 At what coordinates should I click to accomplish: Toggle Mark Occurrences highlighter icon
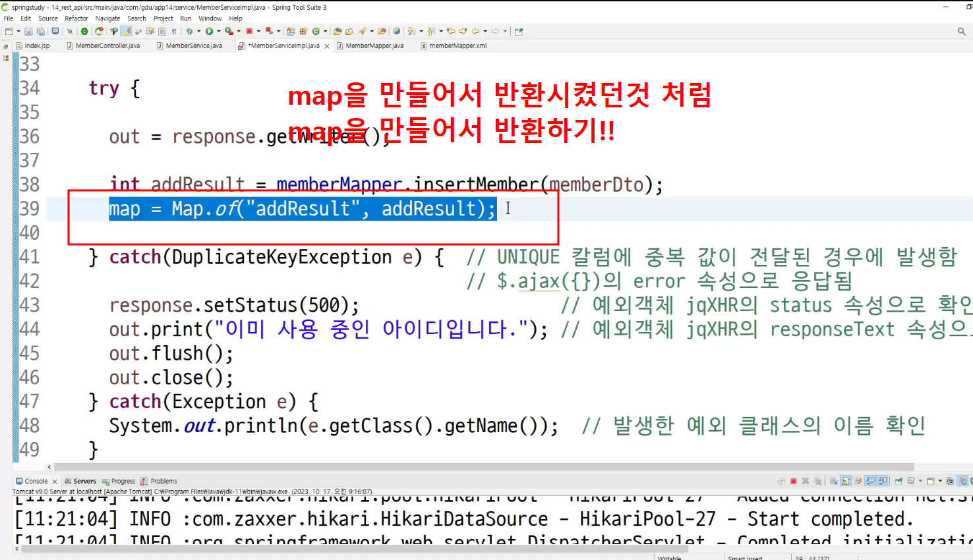[125, 31]
